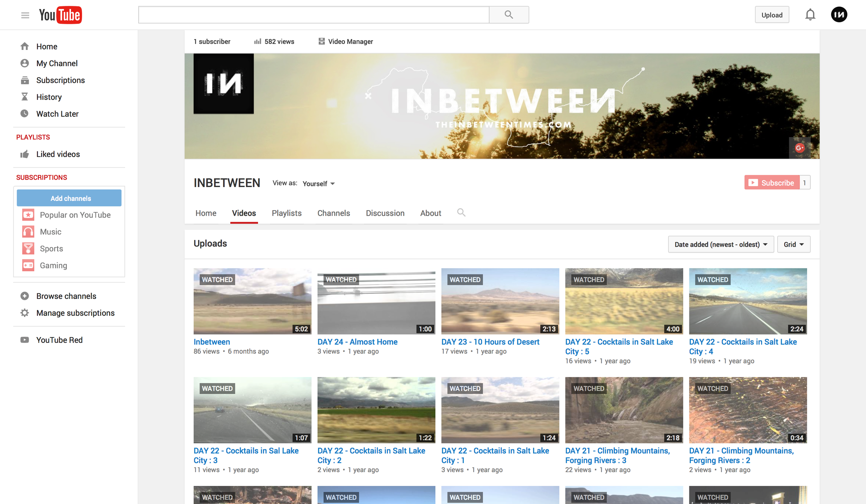Click the search magnifier button

tap(509, 15)
